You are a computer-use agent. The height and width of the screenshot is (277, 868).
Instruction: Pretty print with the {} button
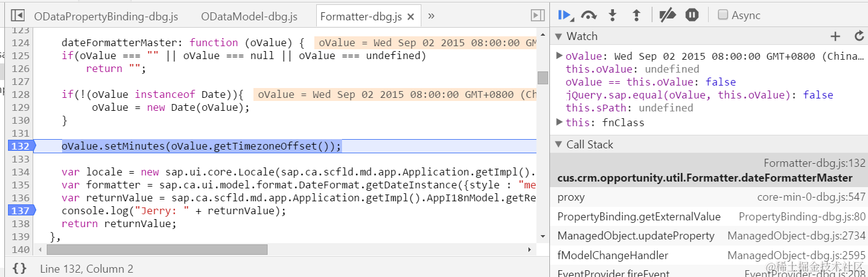(x=20, y=268)
